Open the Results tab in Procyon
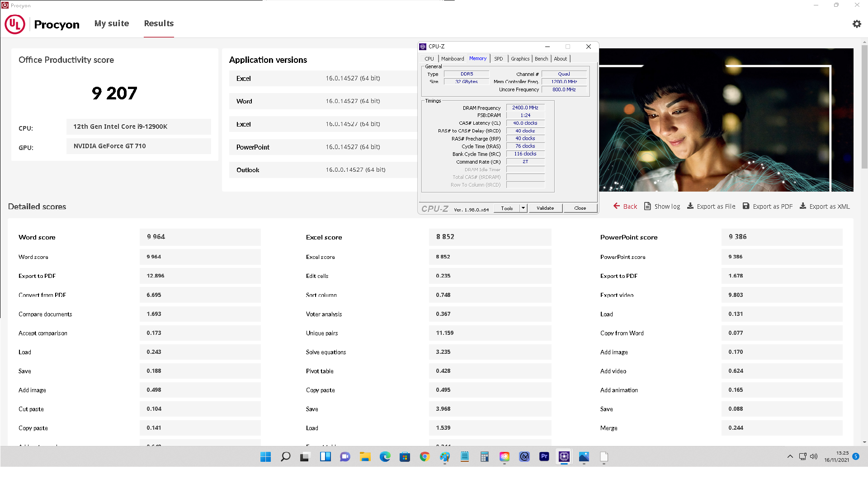 pyautogui.click(x=159, y=23)
